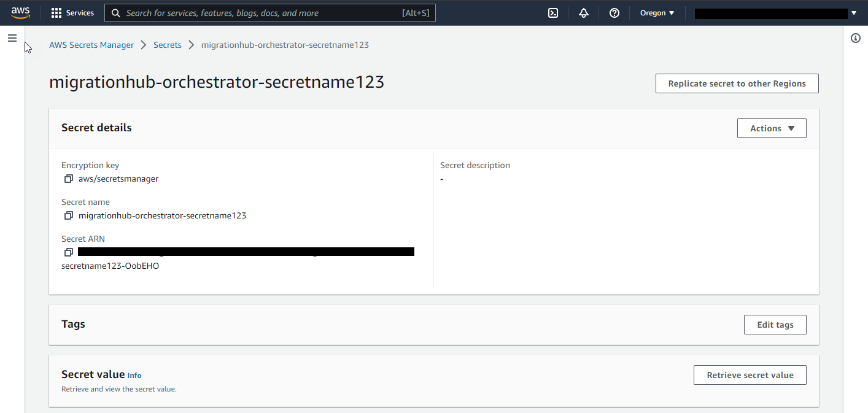Screen dimensions: 868x413
Task: Go to Secrets breadcrumb link
Action: (x=168, y=45)
